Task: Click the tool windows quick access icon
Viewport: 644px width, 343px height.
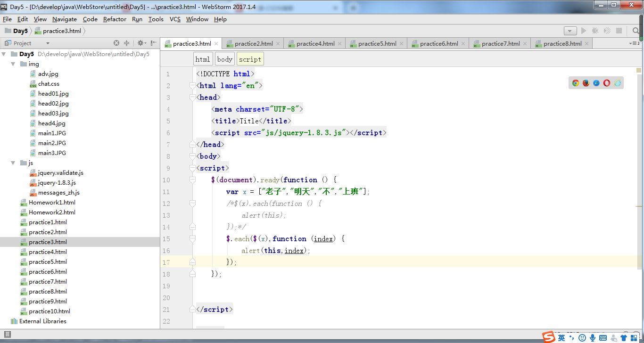Action: pyautogui.click(x=7, y=335)
